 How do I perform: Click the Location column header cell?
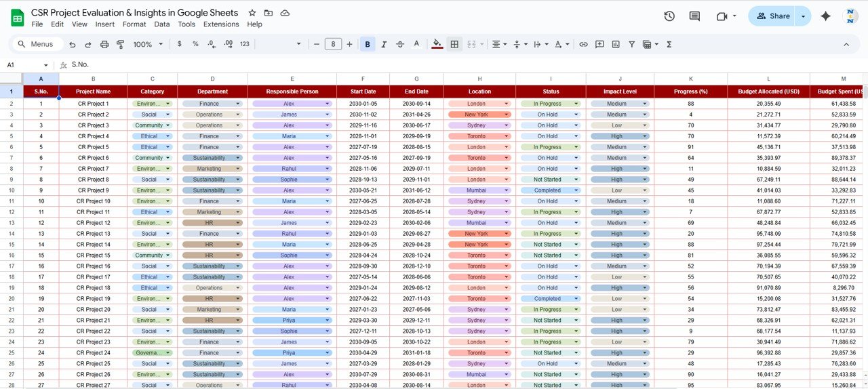point(479,91)
